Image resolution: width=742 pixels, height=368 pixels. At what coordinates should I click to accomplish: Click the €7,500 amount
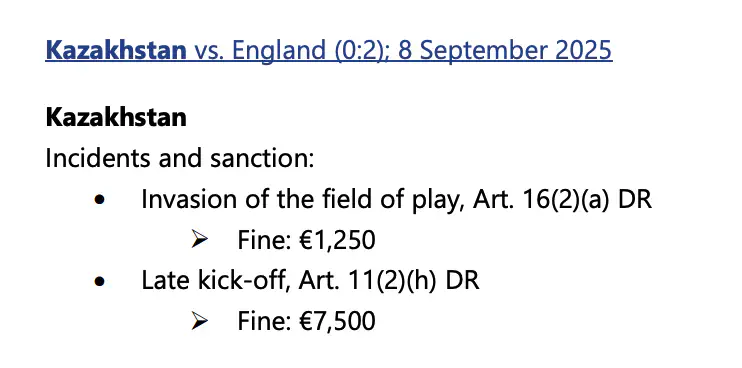pyautogui.click(x=337, y=321)
